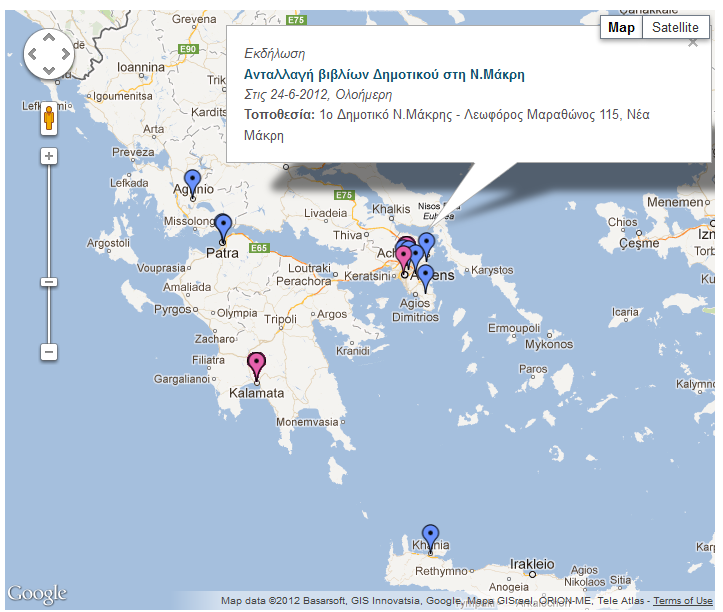Image resolution: width=723 pixels, height=612 pixels.
Task: Zoom in with the plus button
Action: [x=48, y=156]
